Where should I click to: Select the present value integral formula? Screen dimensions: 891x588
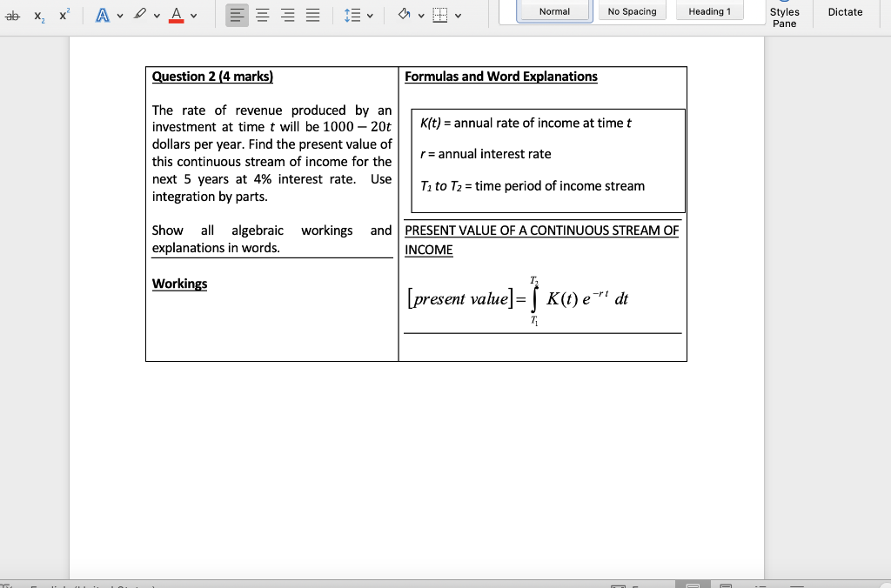click(x=518, y=299)
